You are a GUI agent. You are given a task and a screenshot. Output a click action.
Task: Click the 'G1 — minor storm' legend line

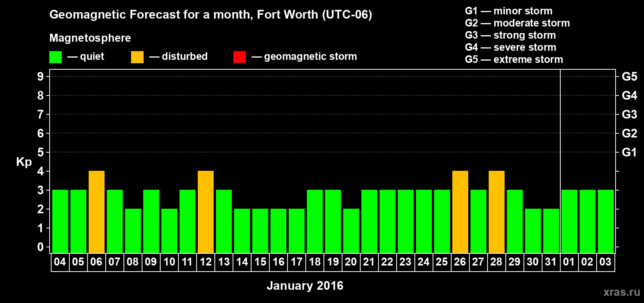[x=509, y=11]
